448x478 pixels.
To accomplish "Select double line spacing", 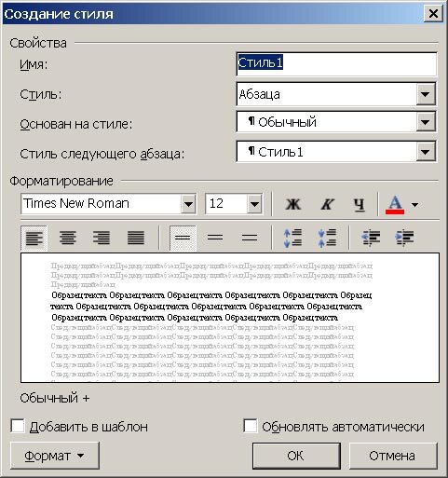I will (250, 239).
